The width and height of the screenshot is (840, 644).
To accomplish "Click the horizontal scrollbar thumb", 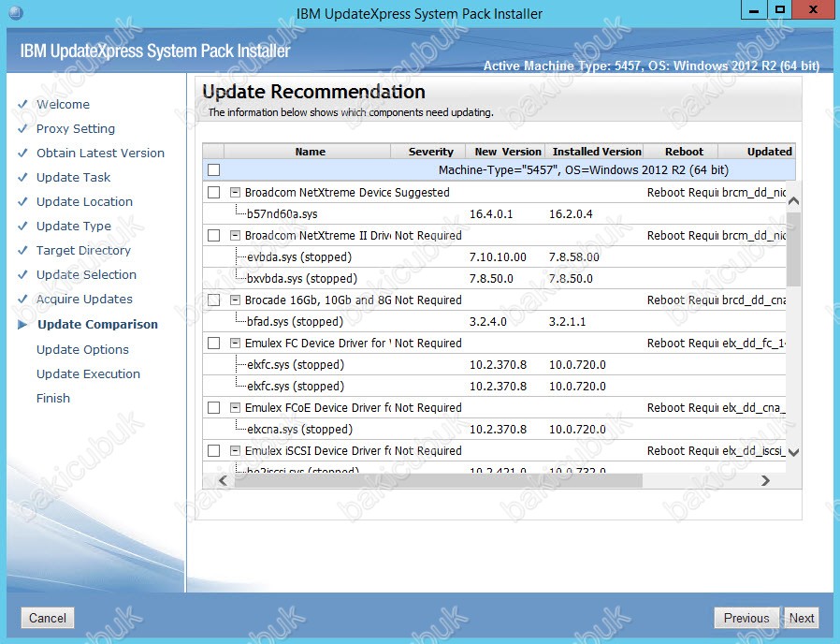I will [438, 480].
